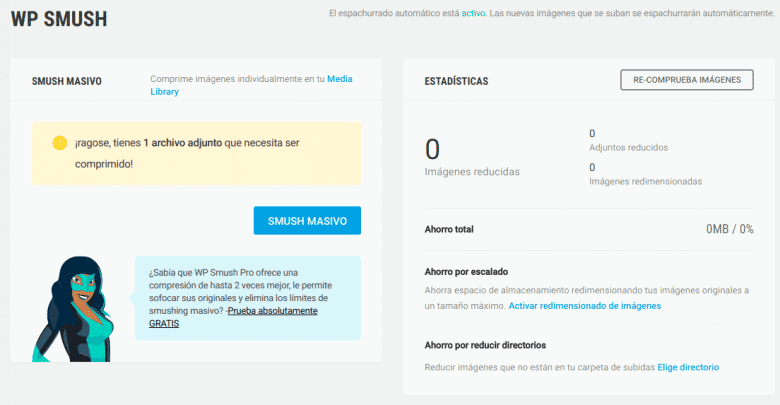Click the SMUSH MASIVO blue button

pos(307,220)
